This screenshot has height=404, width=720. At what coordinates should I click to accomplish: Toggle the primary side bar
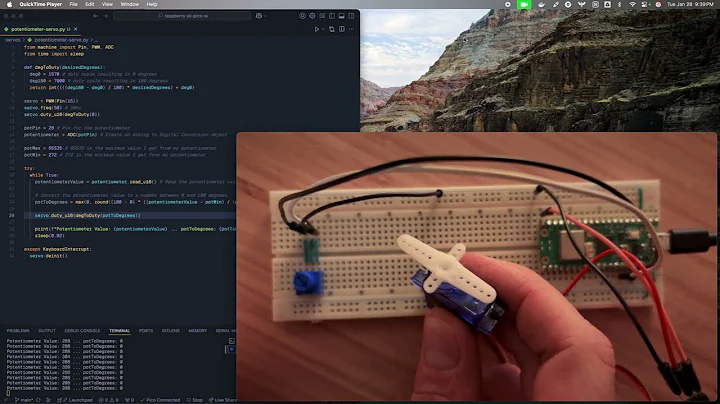(x=332, y=16)
